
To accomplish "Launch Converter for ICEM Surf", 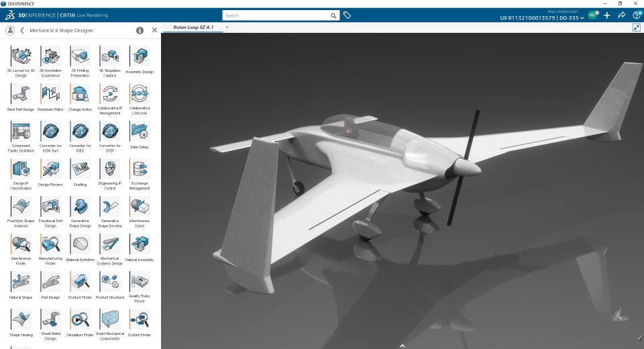I will coord(50,132).
